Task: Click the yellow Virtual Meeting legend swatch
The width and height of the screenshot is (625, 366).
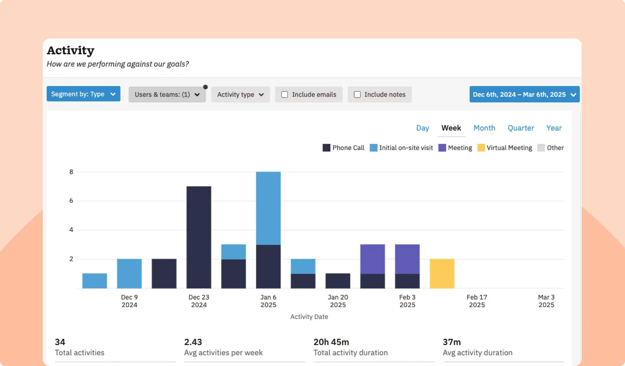Action: click(x=481, y=148)
